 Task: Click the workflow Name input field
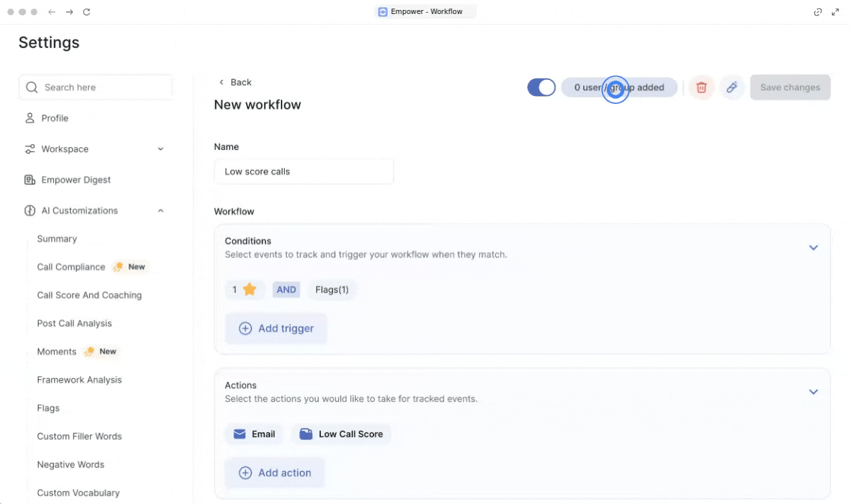pyautogui.click(x=304, y=171)
